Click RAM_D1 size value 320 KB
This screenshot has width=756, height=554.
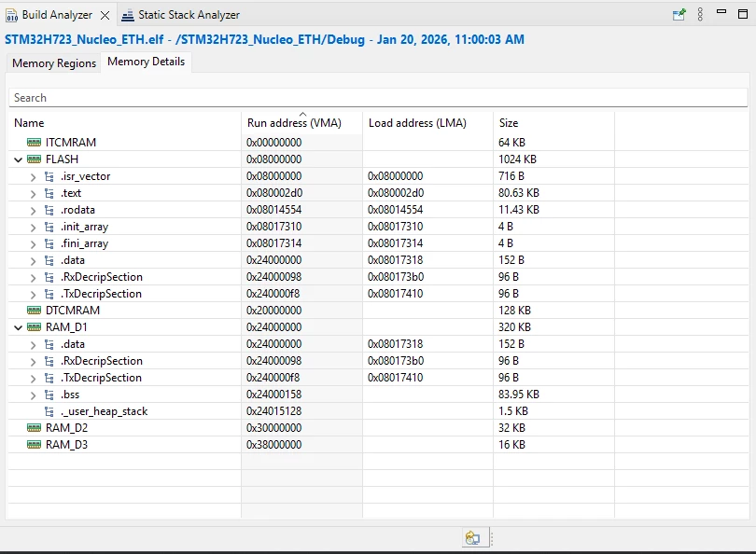[514, 327]
